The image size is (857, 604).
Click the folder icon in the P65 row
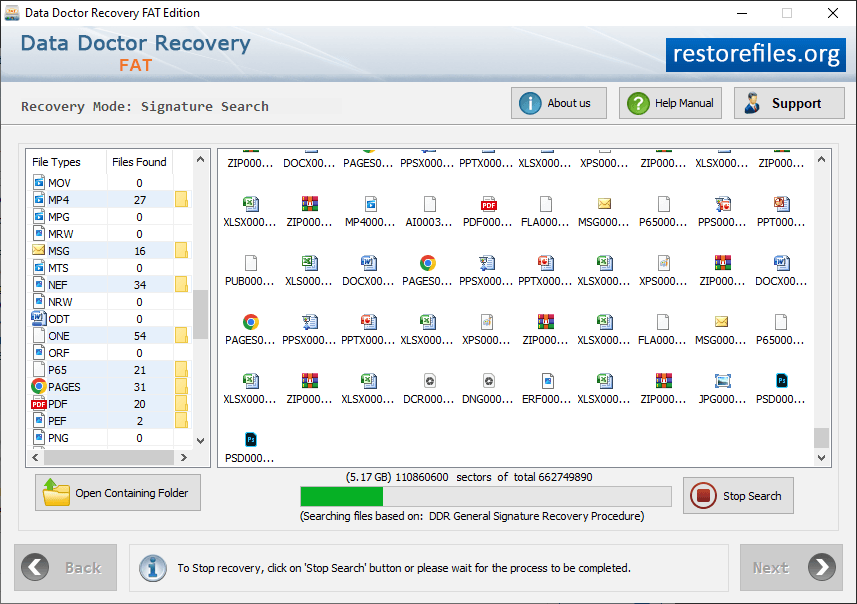(x=181, y=369)
